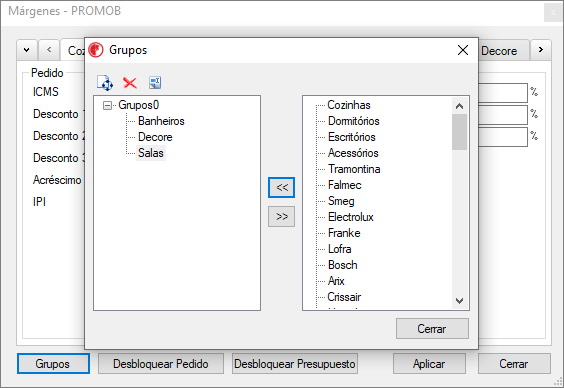Click the ICMS label
564x388 pixels.
tap(46, 92)
